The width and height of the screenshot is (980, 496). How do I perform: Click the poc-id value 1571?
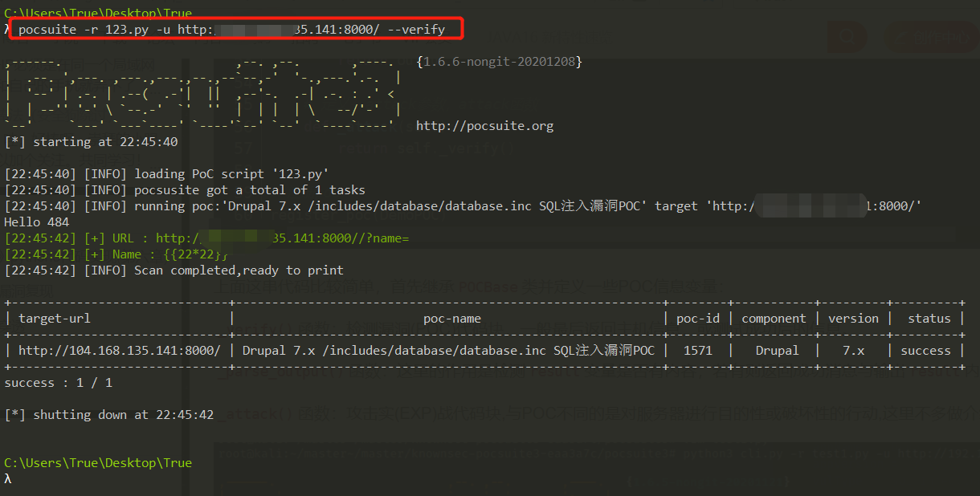698,351
